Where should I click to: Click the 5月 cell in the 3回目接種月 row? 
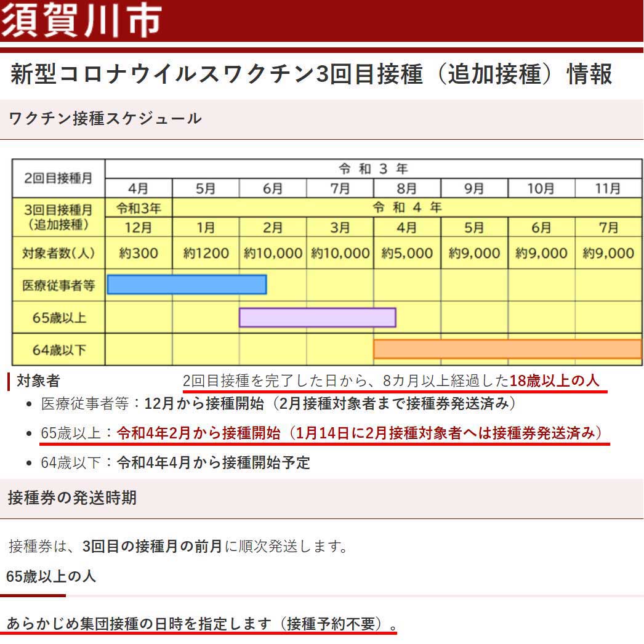pyautogui.click(x=474, y=227)
